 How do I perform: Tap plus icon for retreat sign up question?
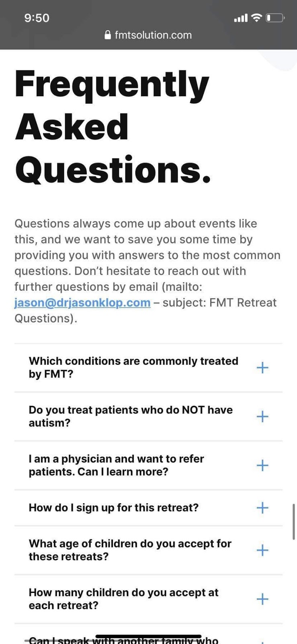[262, 508]
